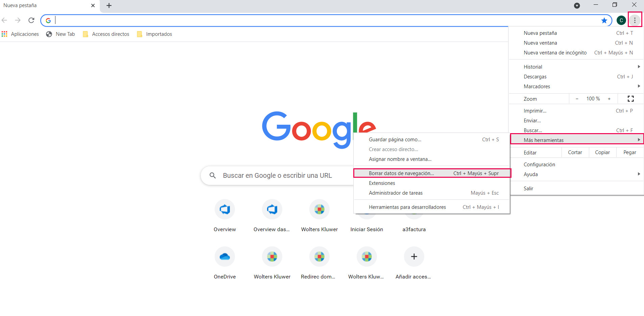Select Nueva ventana de incógnito
Screen dimensions: 644x316
(577, 53)
